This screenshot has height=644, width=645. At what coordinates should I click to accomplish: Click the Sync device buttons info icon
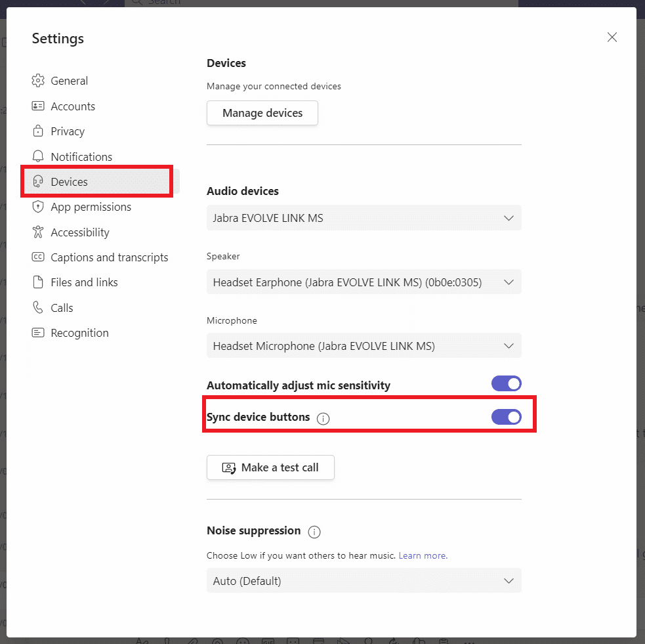click(x=323, y=418)
